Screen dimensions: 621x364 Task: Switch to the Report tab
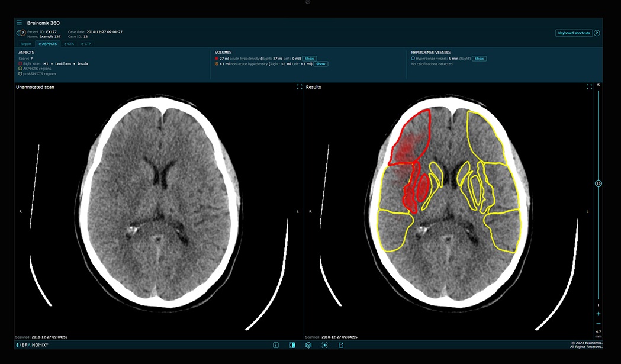tap(26, 44)
